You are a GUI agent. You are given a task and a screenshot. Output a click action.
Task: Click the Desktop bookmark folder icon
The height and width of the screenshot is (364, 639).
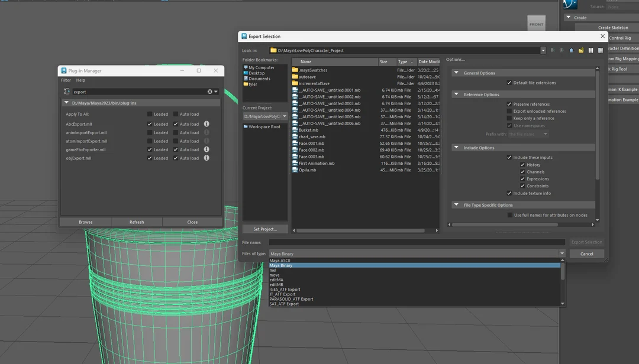[x=245, y=73]
